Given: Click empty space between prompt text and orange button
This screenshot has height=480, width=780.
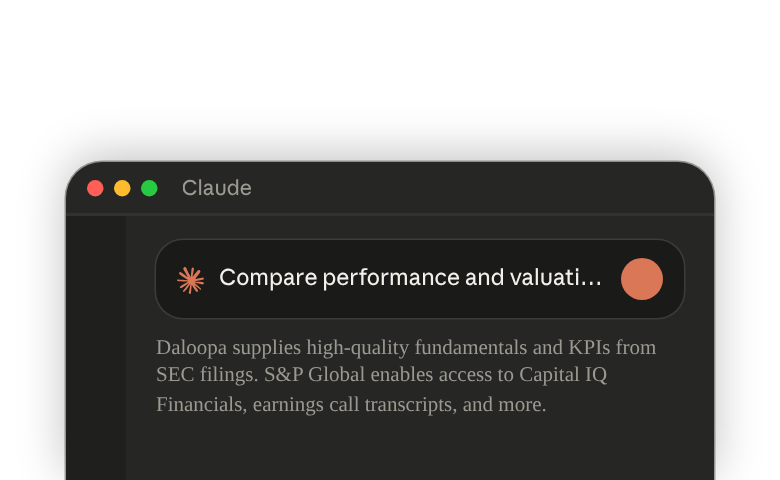Looking at the screenshot, I should (611, 279).
